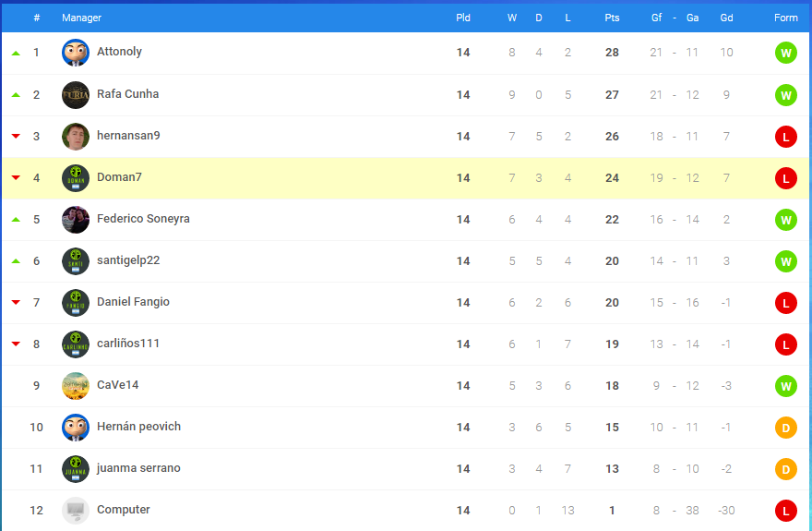The width and height of the screenshot is (812, 531).
Task: Click the Form column header
Action: point(785,18)
